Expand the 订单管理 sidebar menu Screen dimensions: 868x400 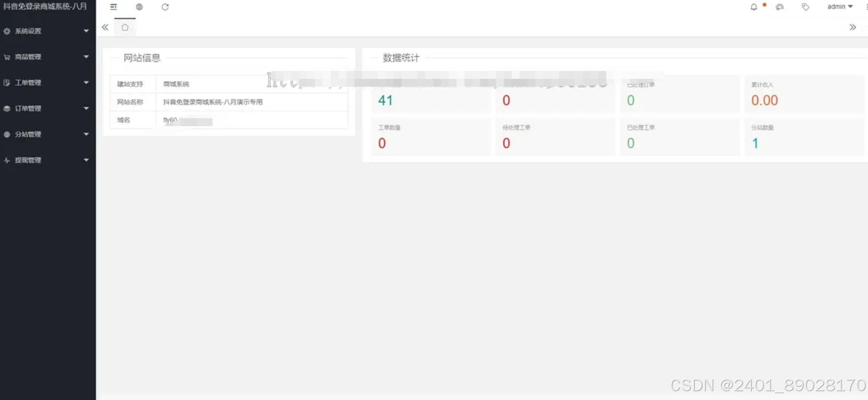coord(47,108)
